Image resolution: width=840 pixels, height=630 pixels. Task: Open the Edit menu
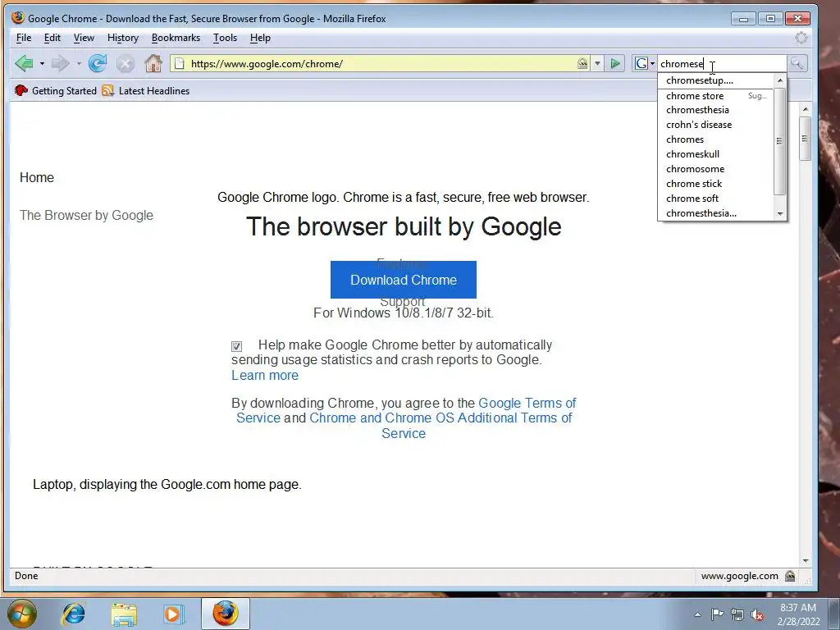[52, 38]
